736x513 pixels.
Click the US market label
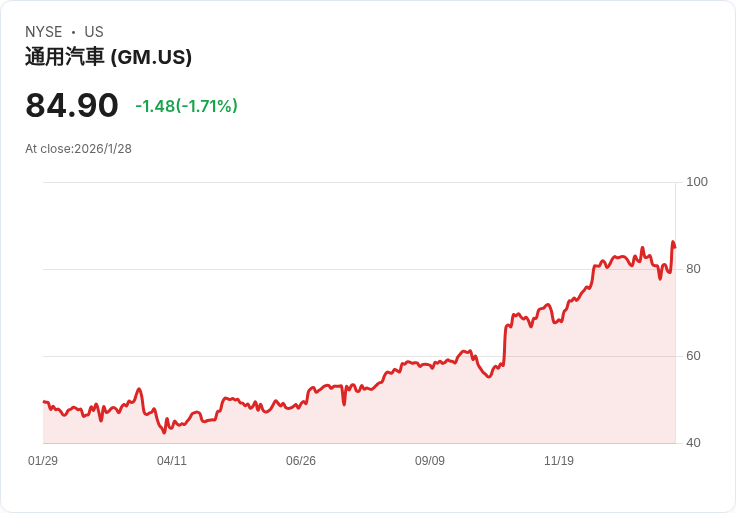94,32
